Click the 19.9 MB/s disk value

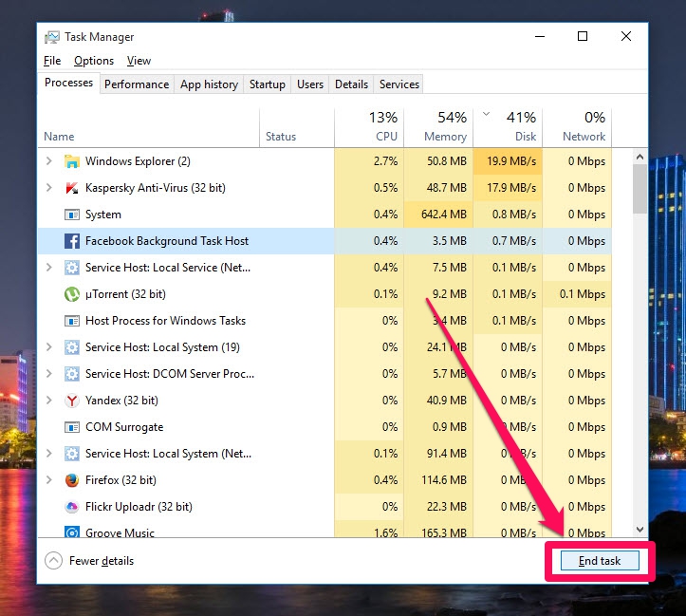[x=511, y=161]
